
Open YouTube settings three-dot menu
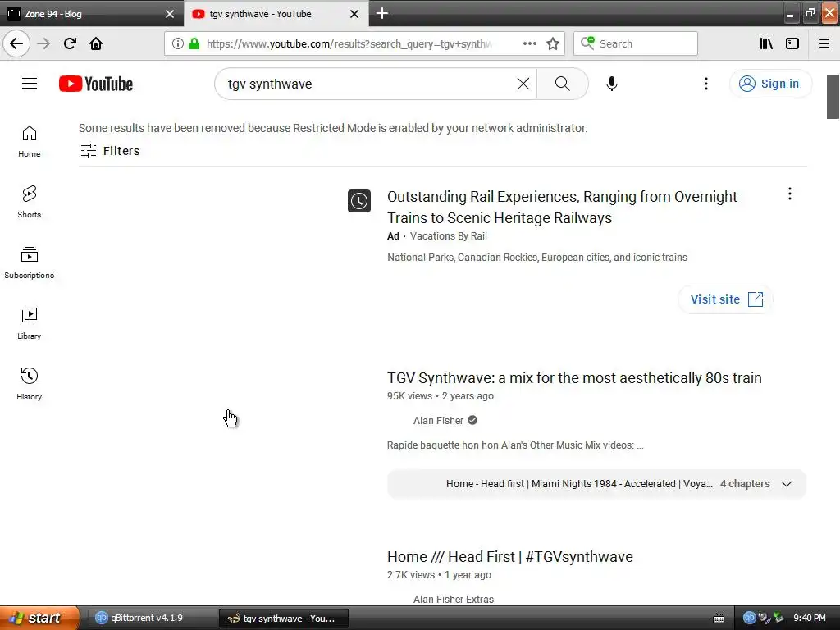(x=706, y=84)
